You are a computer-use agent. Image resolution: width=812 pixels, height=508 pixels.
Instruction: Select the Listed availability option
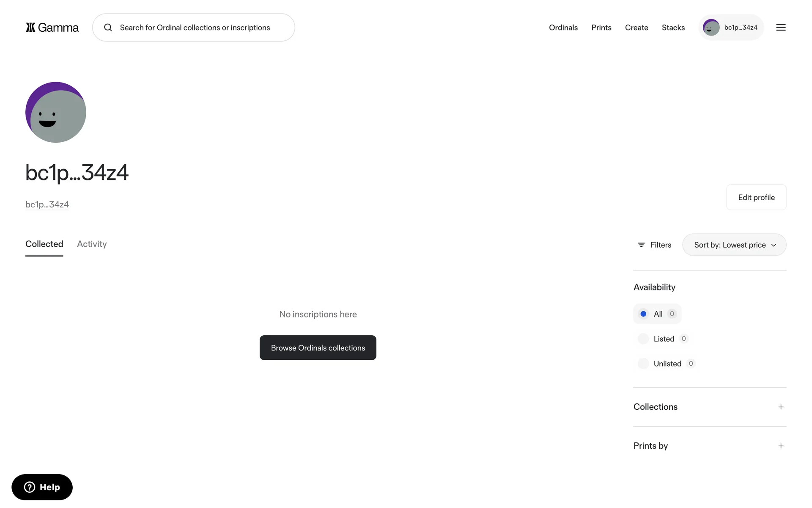pos(643,339)
